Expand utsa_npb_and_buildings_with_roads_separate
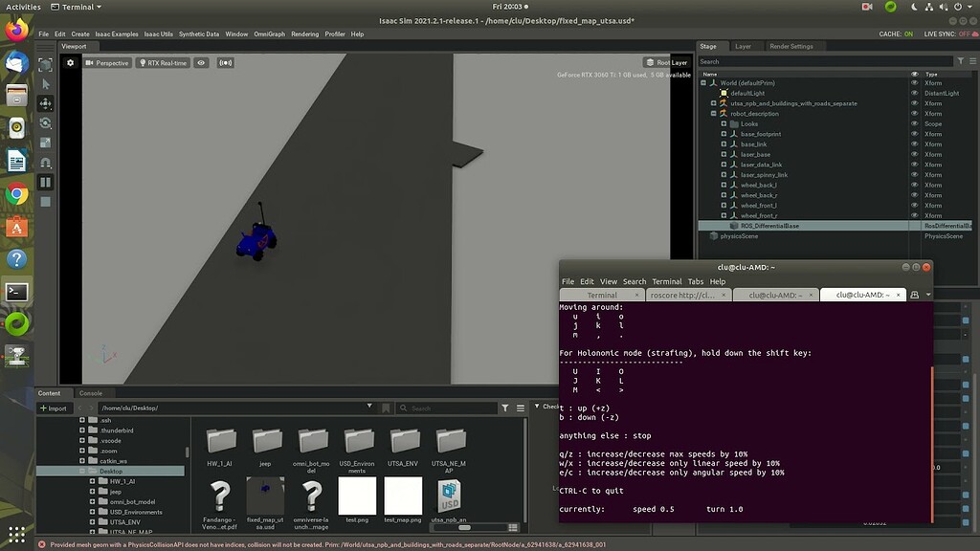Screen dimensions: 980x551 [x=713, y=103]
